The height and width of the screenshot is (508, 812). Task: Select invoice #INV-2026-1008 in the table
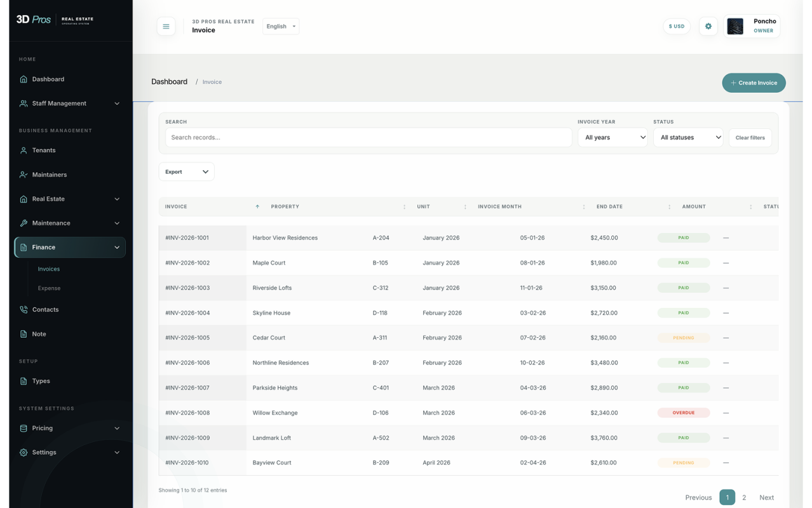[187, 413]
